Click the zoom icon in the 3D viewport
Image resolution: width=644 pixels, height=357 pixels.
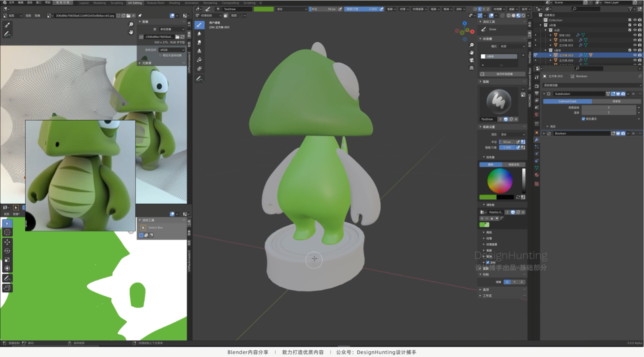[x=471, y=45]
